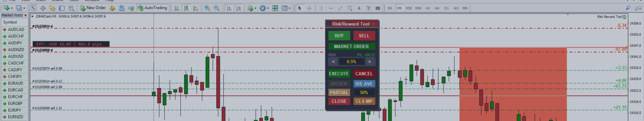This screenshot has width=644, height=121.
Task: Select the text label tool
Action: coord(368,8)
